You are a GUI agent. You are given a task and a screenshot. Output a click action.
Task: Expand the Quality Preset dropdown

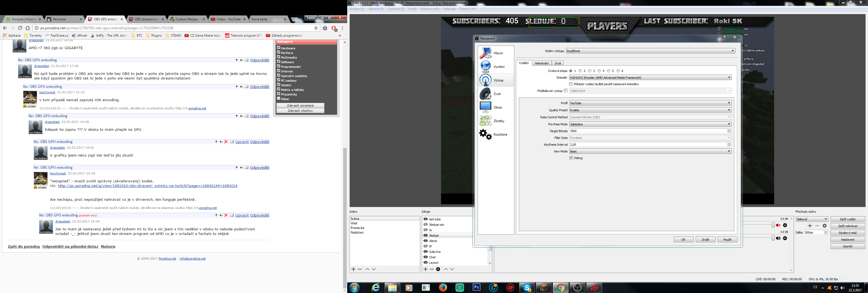click(x=650, y=110)
